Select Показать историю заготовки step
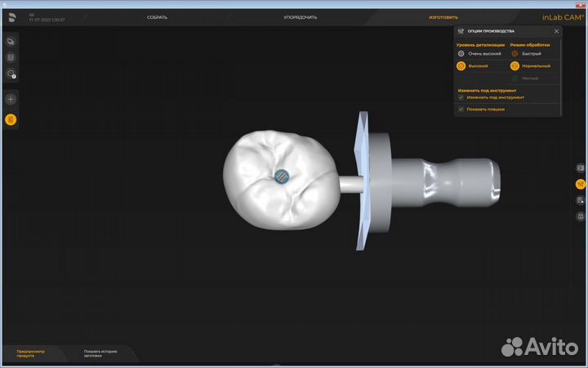The width and height of the screenshot is (588, 368). point(100,354)
